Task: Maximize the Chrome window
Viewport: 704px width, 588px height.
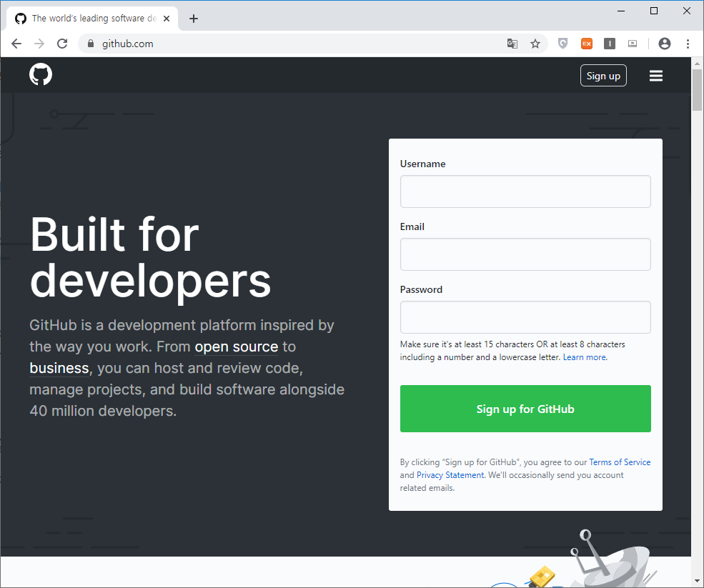Action: [x=654, y=11]
